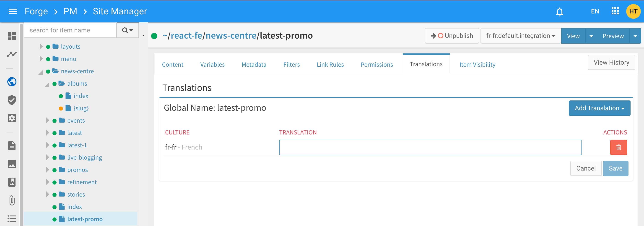Expand the refinement folder
The height and width of the screenshot is (226, 644).
coord(47,182)
